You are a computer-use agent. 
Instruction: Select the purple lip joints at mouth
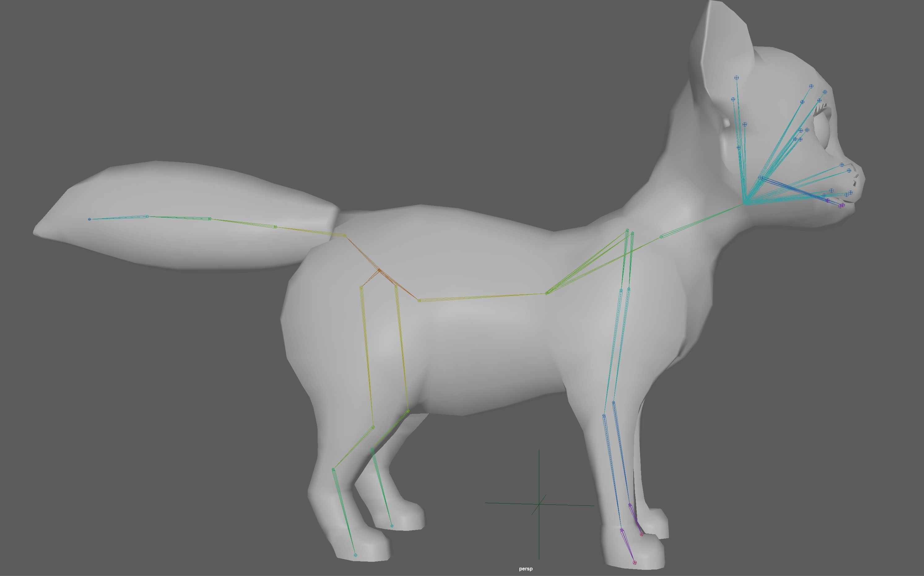pyautogui.click(x=841, y=206)
